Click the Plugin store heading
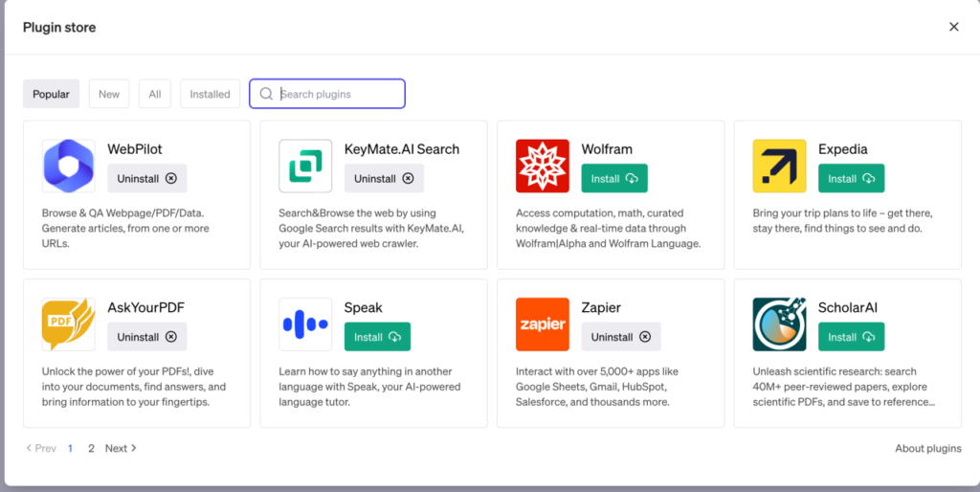The height and width of the screenshot is (492, 980). click(59, 27)
